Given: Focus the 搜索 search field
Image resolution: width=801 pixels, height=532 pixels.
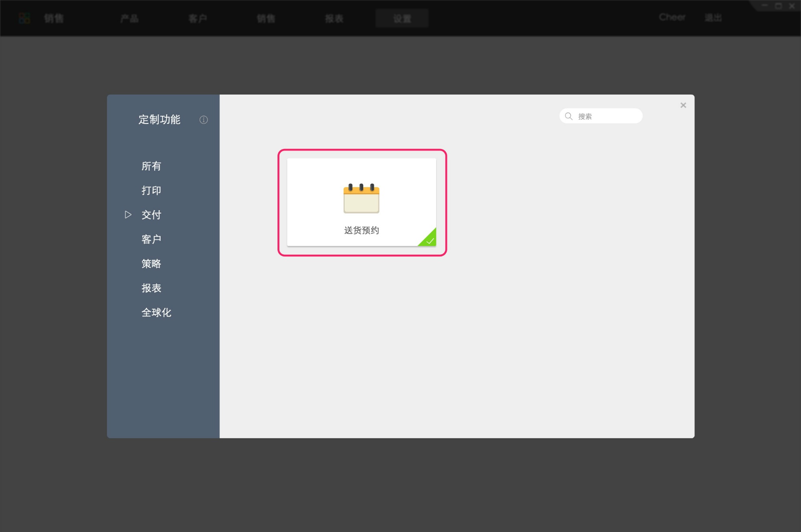Looking at the screenshot, I should (601, 116).
